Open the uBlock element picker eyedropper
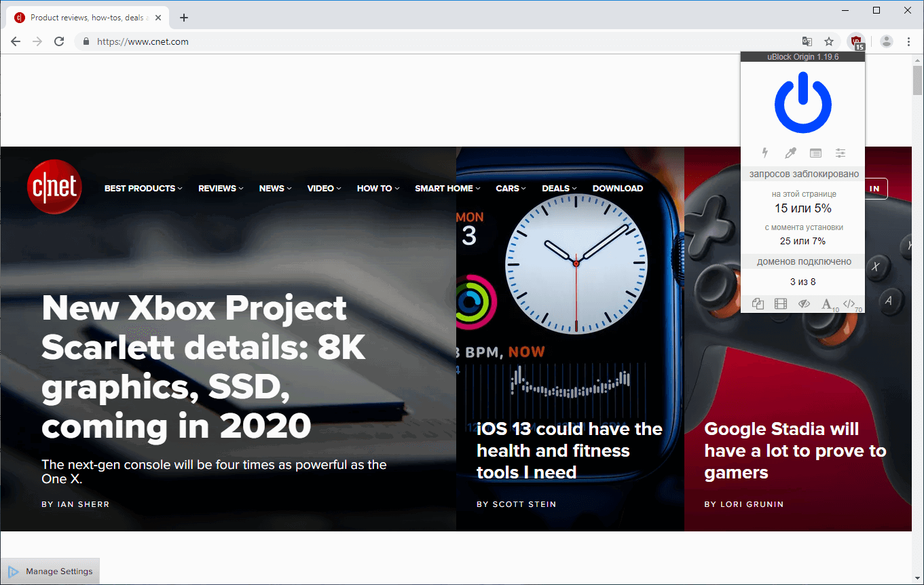This screenshot has width=924, height=585. 790,153
